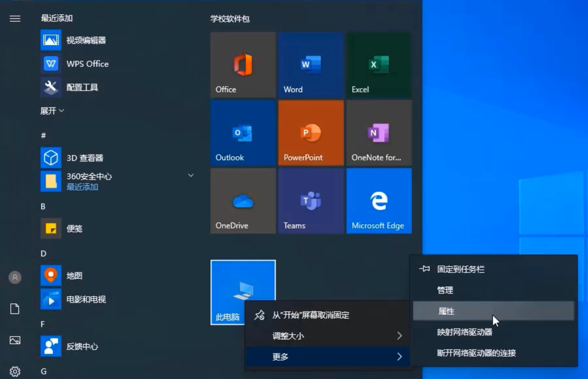Screen dimensions: 588x379
Task: Launch Excel from the pinned tiles
Action: pos(379,65)
